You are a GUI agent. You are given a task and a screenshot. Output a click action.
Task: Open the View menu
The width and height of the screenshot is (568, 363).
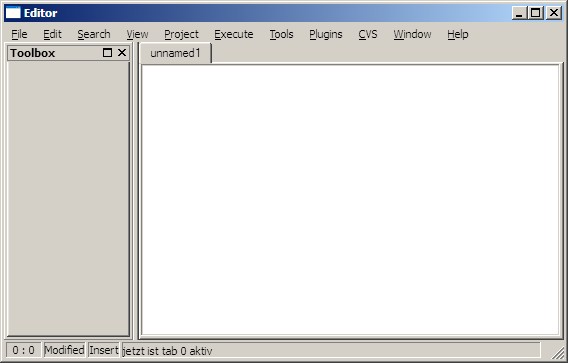tap(137, 34)
